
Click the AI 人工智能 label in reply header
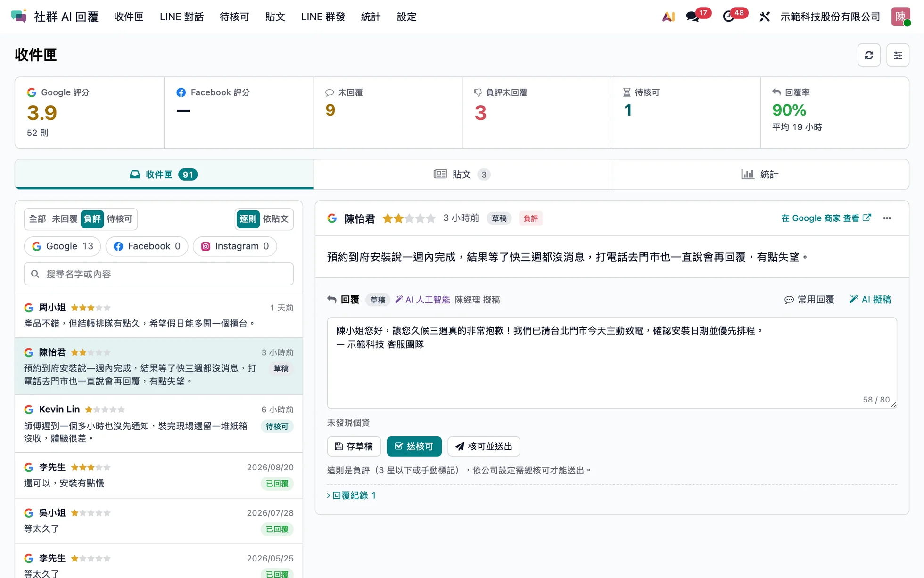click(x=422, y=300)
